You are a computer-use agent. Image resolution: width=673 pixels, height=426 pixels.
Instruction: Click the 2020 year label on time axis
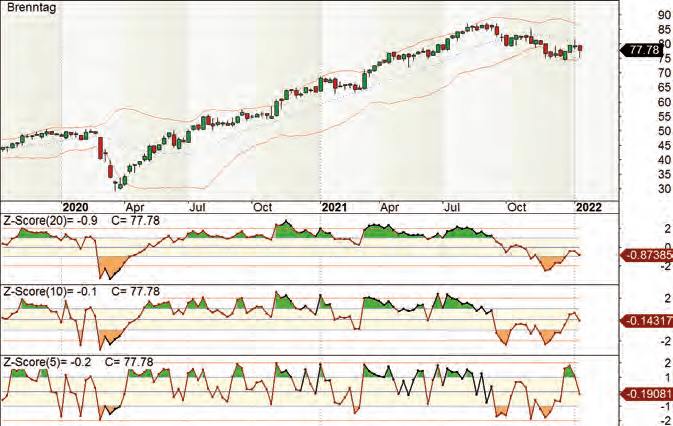(x=76, y=207)
